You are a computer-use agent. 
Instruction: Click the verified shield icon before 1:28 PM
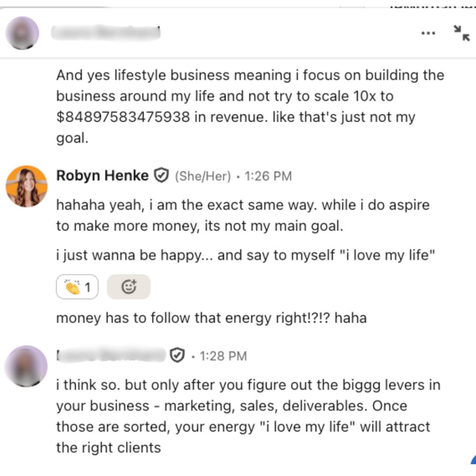click(177, 355)
